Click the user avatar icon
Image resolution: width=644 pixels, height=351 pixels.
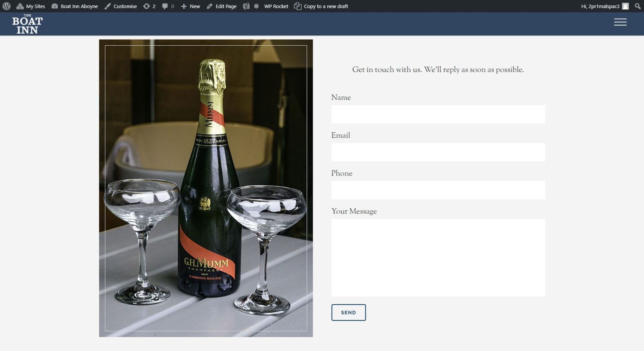pos(625,6)
